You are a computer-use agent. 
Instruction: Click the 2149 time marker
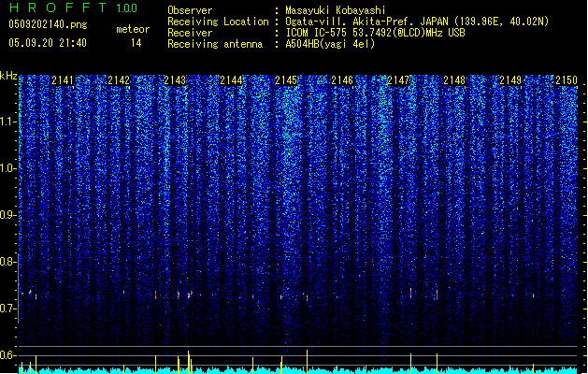click(x=510, y=79)
